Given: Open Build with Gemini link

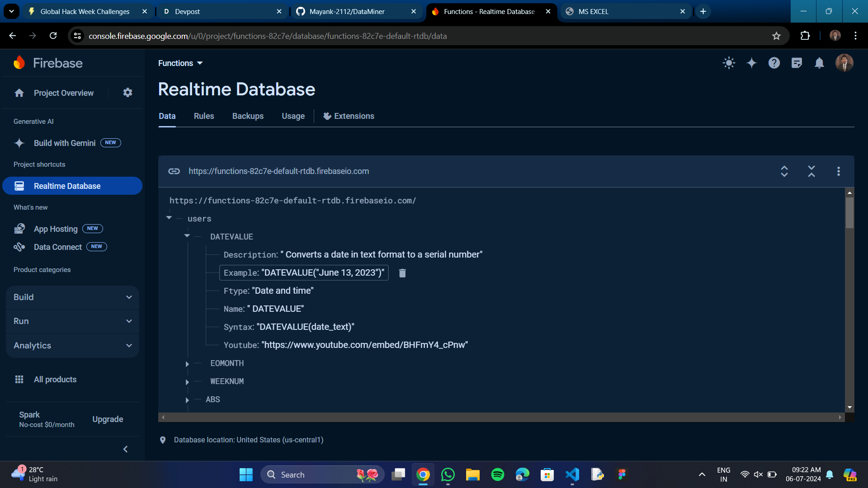Looking at the screenshot, I should (x=65, y=143).
